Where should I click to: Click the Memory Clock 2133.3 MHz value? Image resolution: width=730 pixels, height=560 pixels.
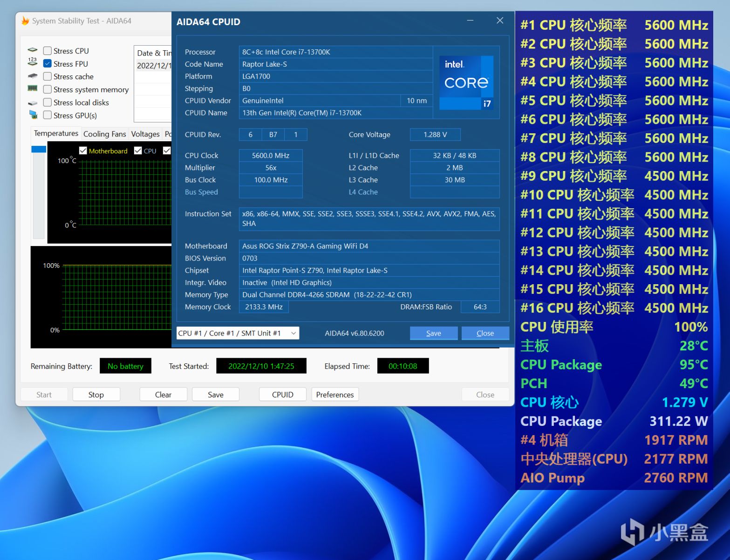coord(264,307)
